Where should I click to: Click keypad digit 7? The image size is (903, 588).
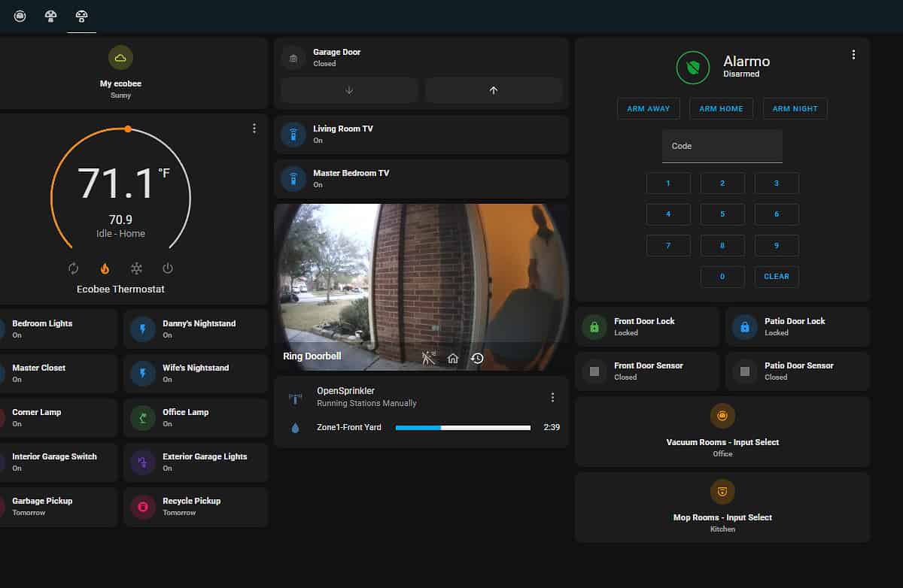(668, 246)
